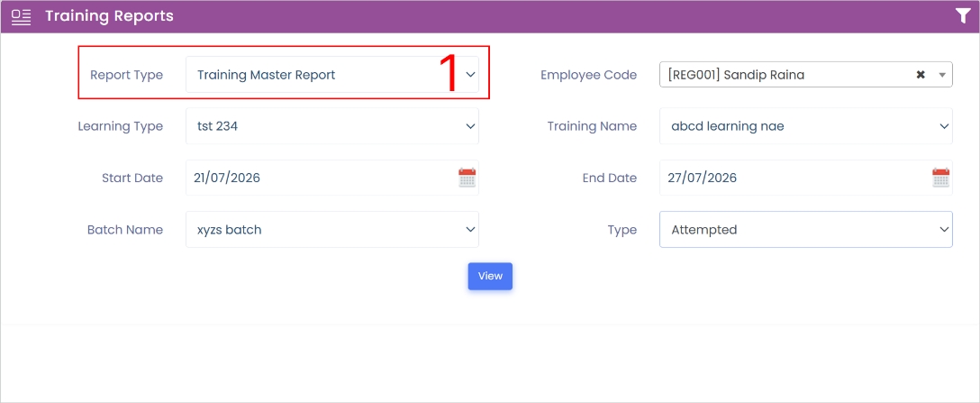Open the Batch Name dropdown

pyautogui.click(x=332, y=230)
